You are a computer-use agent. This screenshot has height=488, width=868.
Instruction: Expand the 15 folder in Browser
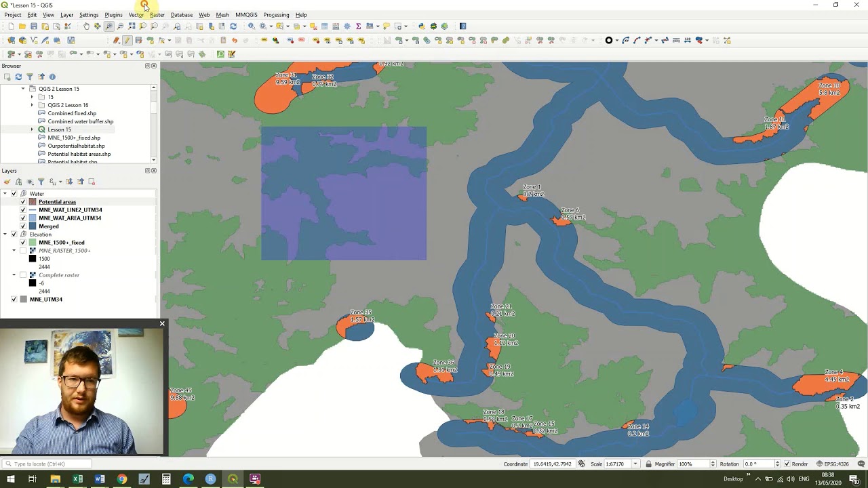point(32,97)
